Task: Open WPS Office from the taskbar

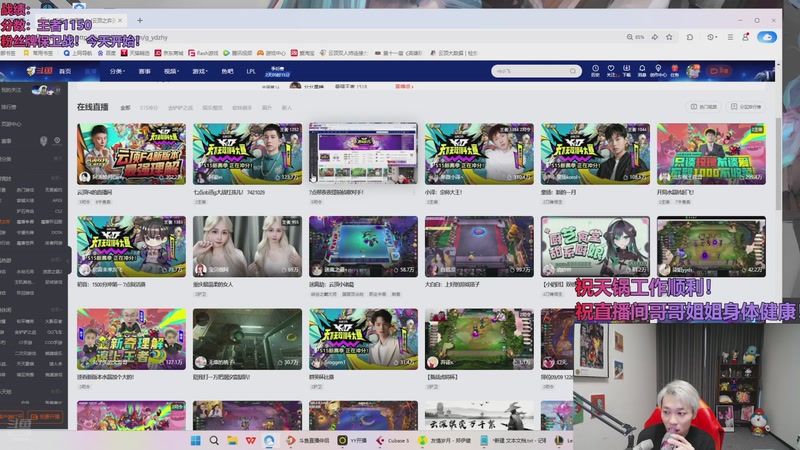Action: click(251, 440)
